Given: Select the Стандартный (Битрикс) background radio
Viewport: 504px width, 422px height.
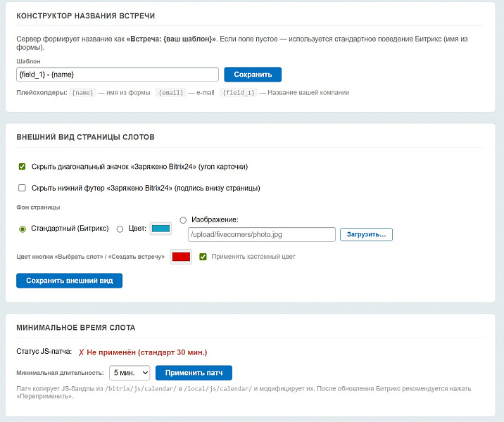Looking at the screenshot, I should (23, 229).
